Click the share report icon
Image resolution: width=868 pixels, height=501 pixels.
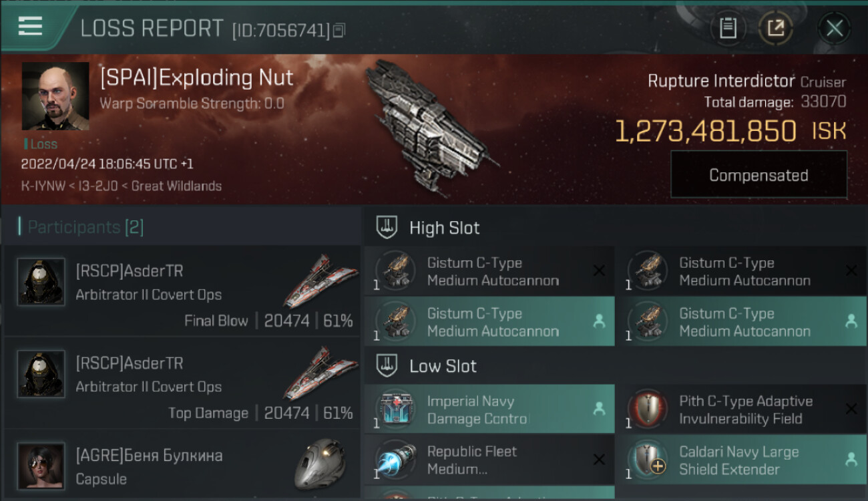pyautogui.click(x=775, y=28)
